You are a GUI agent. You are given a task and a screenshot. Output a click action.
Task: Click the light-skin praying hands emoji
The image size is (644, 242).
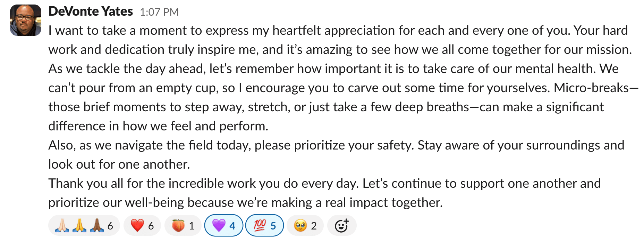pos(62,226)
